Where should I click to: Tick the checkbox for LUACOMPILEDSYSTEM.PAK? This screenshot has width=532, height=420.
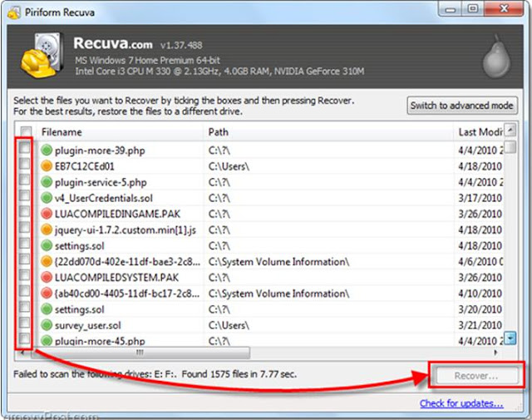tap(24, 275)
